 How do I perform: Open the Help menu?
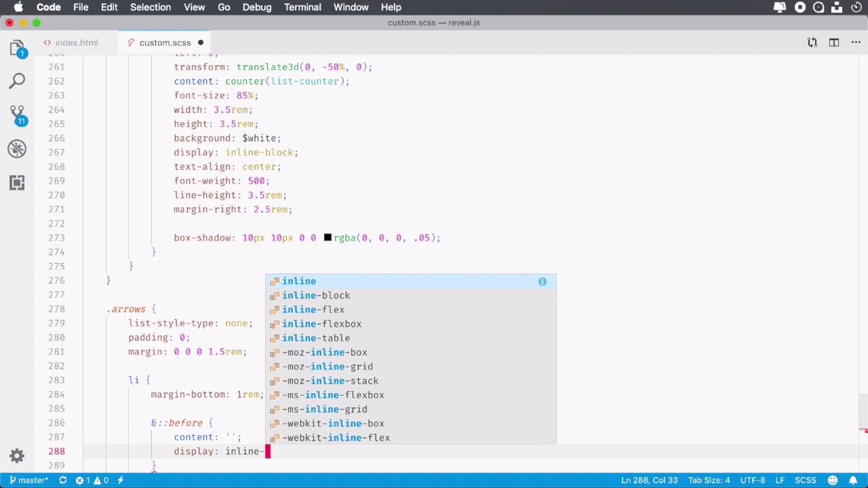pos(391,7)
